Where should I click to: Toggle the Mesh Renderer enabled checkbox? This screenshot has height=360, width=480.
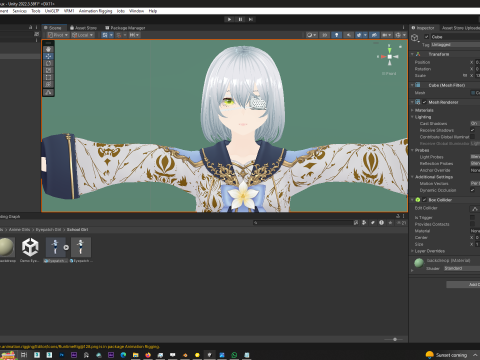(x=424, y=102)
